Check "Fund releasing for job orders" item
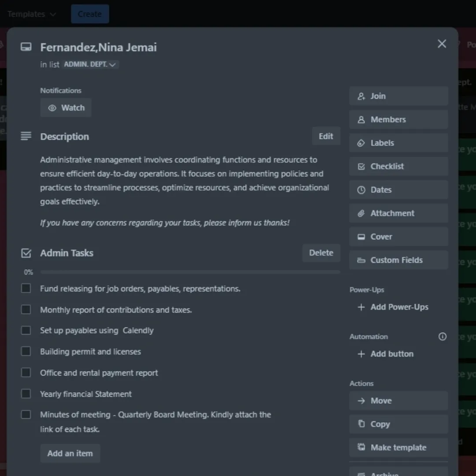The width and height of the screenshot is (476, 476). [26, 289]
